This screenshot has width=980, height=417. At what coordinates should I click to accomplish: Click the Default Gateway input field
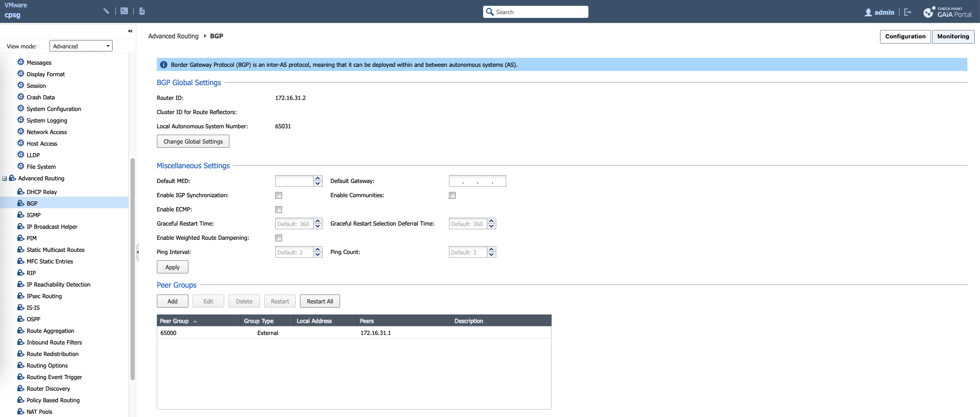[477, 181]
